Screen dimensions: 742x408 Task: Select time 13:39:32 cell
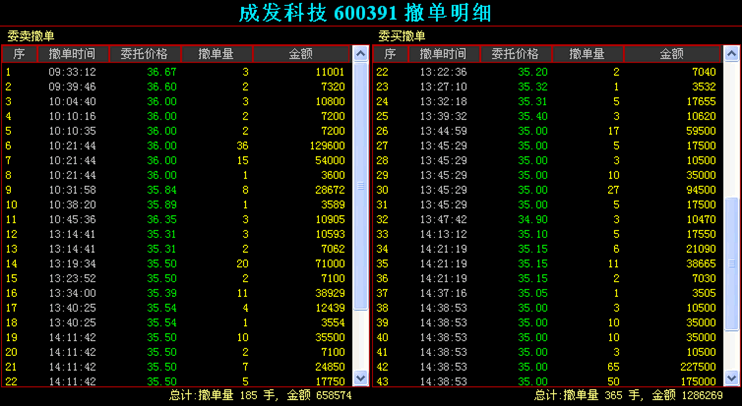coord(443,116)
